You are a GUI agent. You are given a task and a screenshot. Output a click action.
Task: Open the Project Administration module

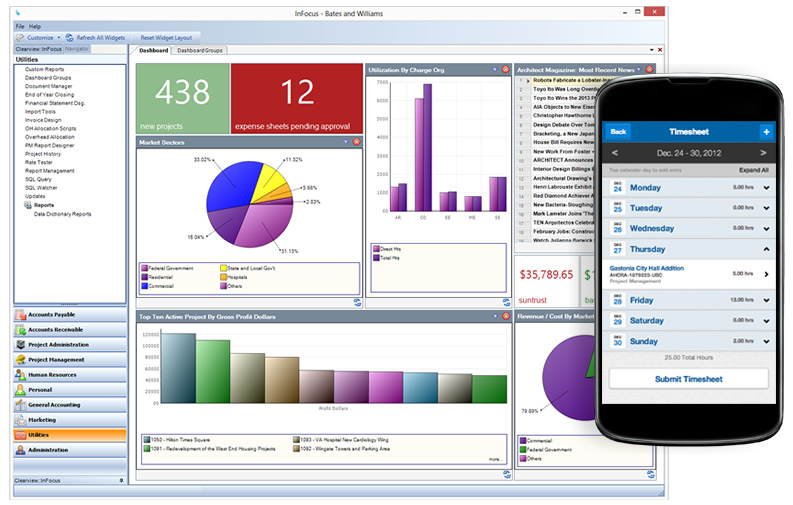coord(70,345)
